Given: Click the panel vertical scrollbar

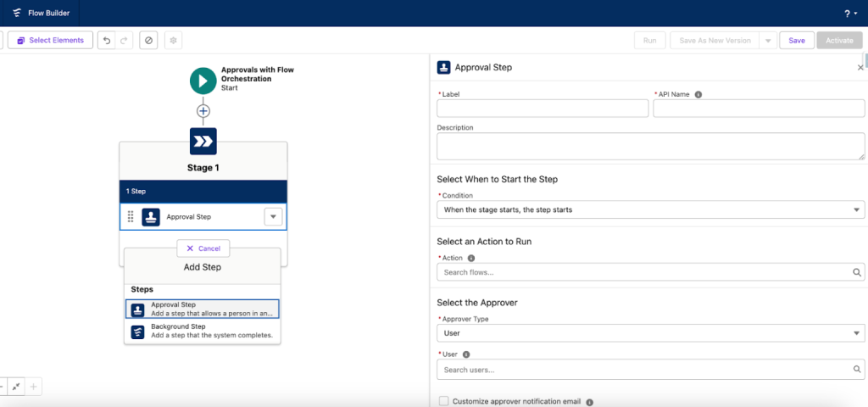Looking at the screenshot, I should (865, 60).
